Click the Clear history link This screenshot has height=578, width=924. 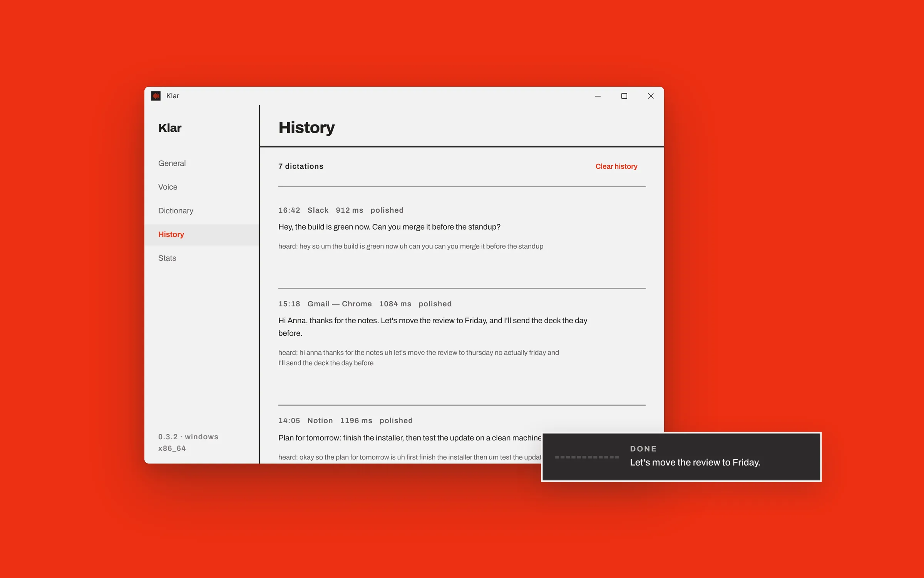click(x=616, y=166)
